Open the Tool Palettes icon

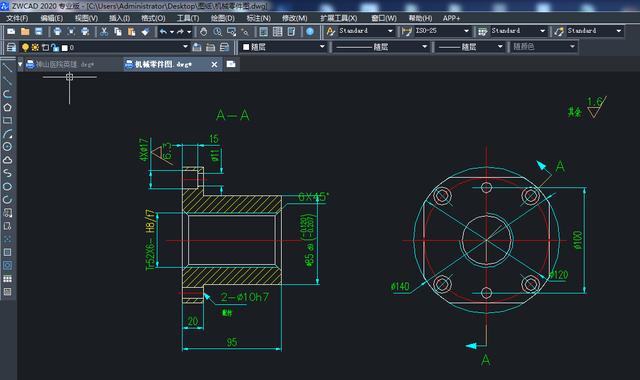tap(291, 31)
